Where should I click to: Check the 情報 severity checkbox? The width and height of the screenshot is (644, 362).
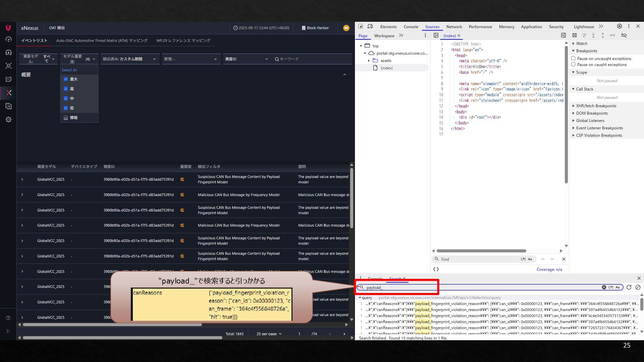[66, 118]
